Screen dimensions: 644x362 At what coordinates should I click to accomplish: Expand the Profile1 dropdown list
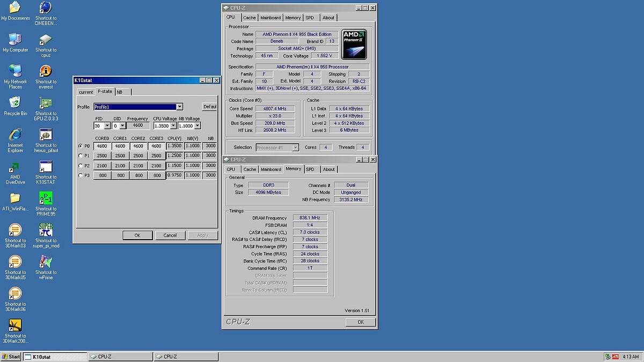179,107
